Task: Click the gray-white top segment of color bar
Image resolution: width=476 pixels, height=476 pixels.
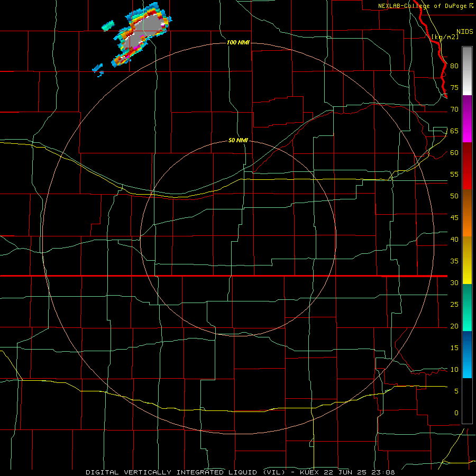Action: [467, 71]
